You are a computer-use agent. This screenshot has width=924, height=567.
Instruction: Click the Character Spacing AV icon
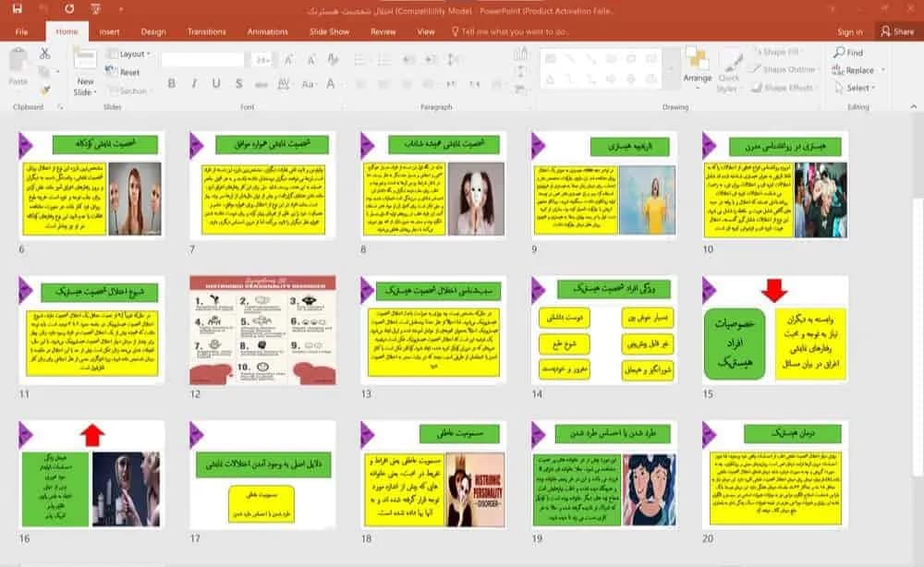click(284, 84)
